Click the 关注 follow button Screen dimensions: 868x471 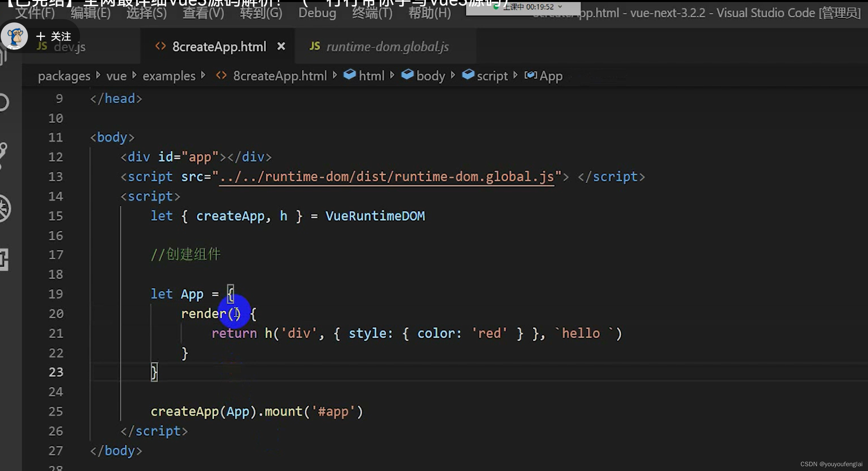pos(54,36)
